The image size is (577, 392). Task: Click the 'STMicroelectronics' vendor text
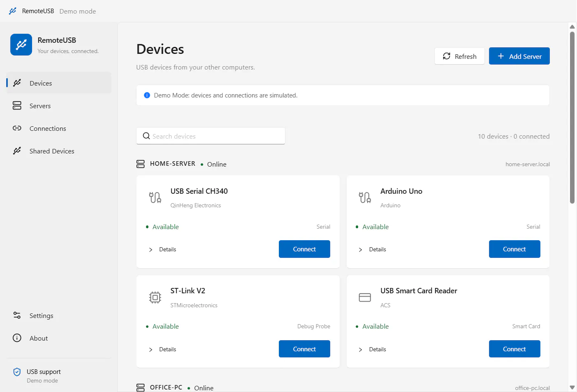point(194,306)
